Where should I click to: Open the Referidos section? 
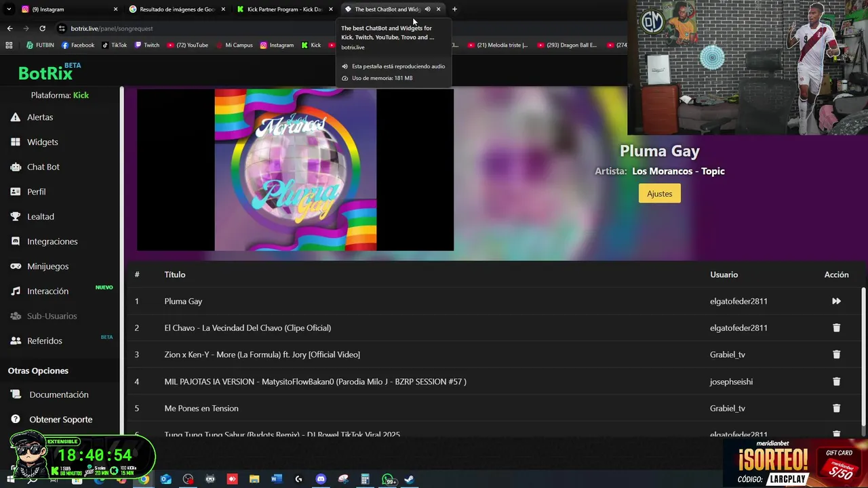(44, 341)
